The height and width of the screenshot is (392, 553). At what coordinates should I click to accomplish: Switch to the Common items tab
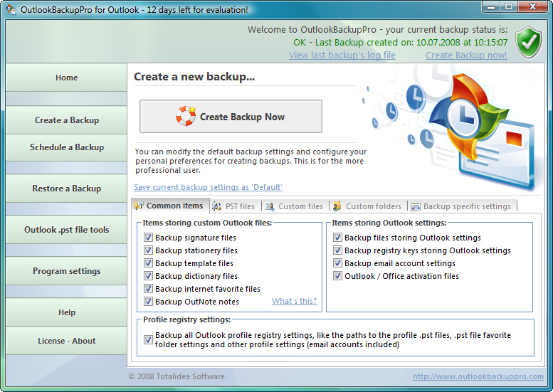pyautogui.click(x=170, y=206)
